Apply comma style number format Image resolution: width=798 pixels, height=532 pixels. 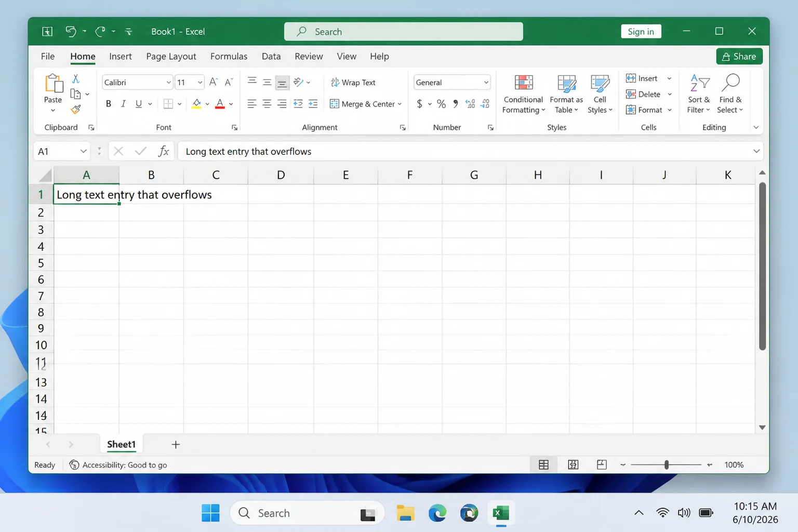[x=456, y=104]
